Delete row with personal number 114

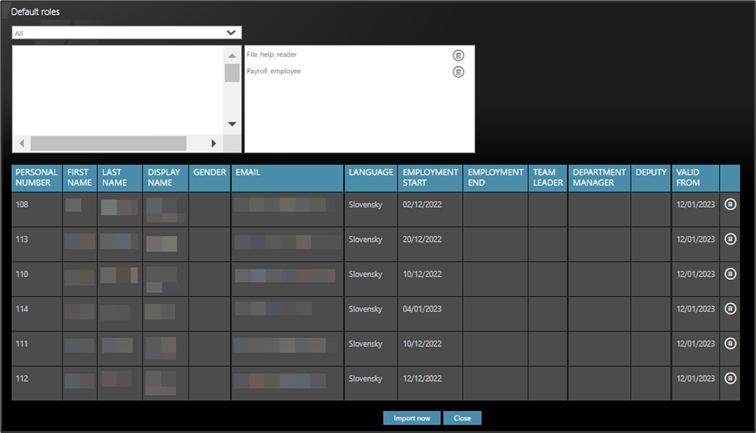pos(730,309)
